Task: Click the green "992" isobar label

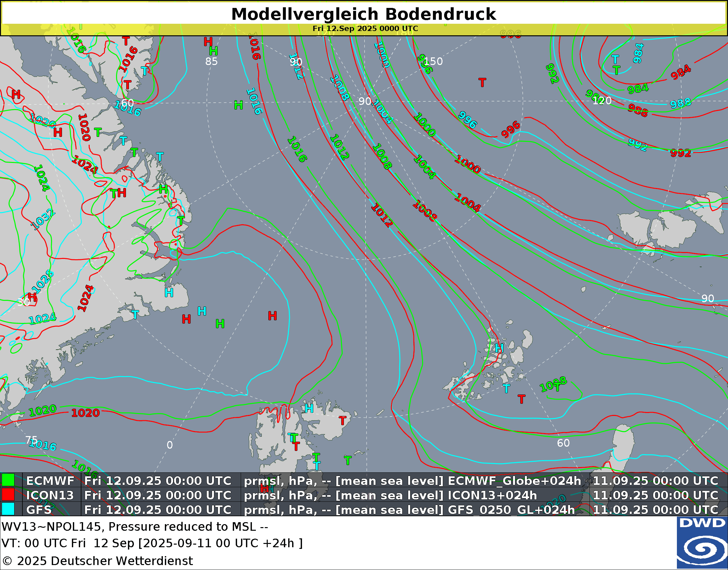Action: (552, 74)
